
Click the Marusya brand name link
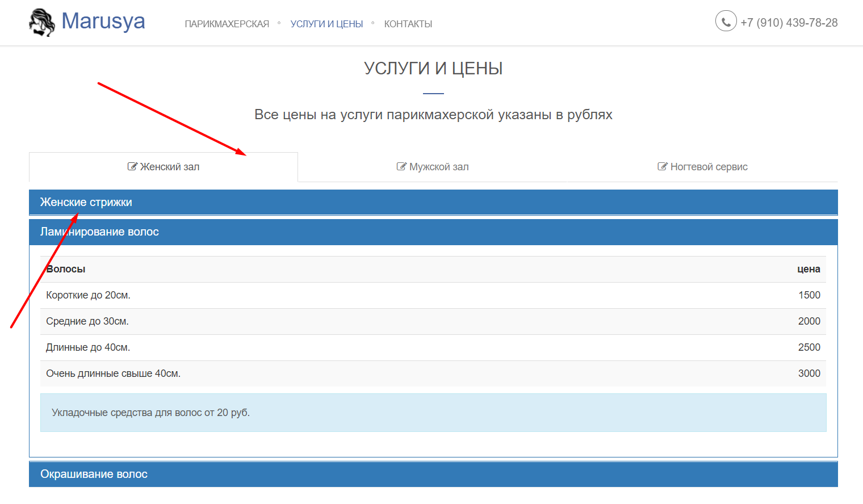point(103,22)
